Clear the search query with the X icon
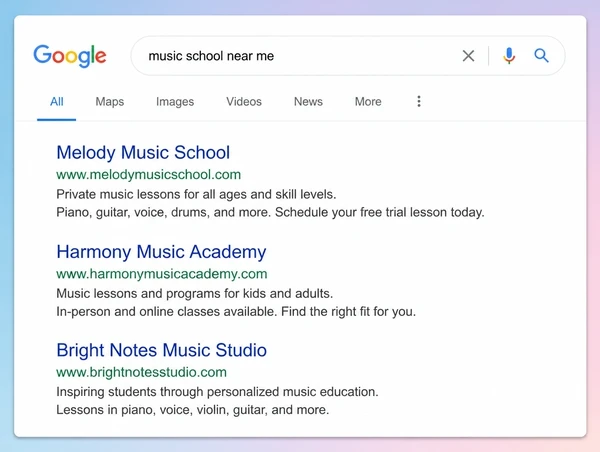This screenshot has height=452, width=600. point(468,56)
